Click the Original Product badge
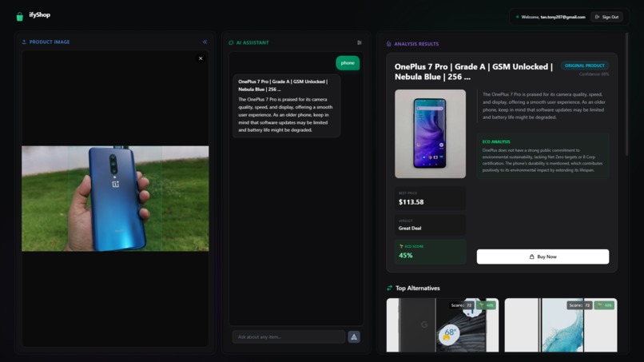The width and height of the screenshot is (644, 362). [x=584, y=66]
